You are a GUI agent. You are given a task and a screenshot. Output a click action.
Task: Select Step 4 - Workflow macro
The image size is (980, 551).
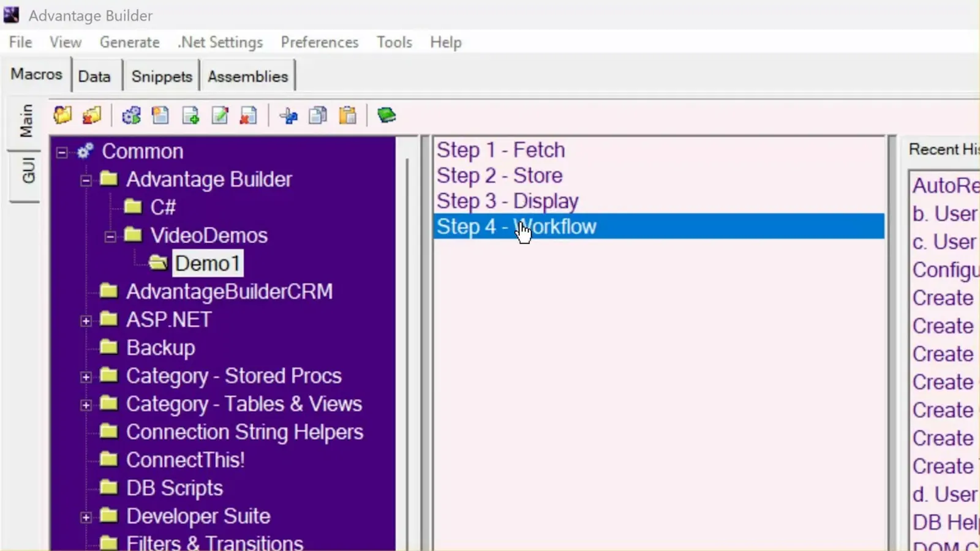click(x=658, y=226)
